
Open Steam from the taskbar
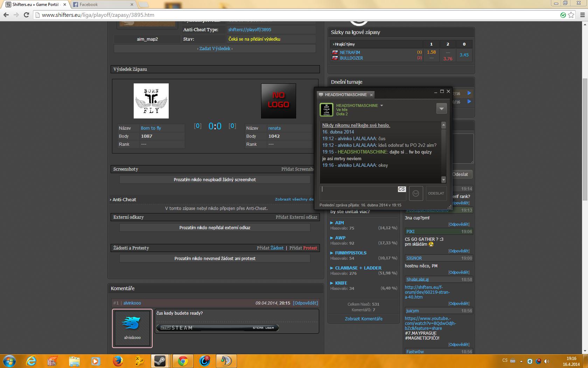(x=160, y=361)
